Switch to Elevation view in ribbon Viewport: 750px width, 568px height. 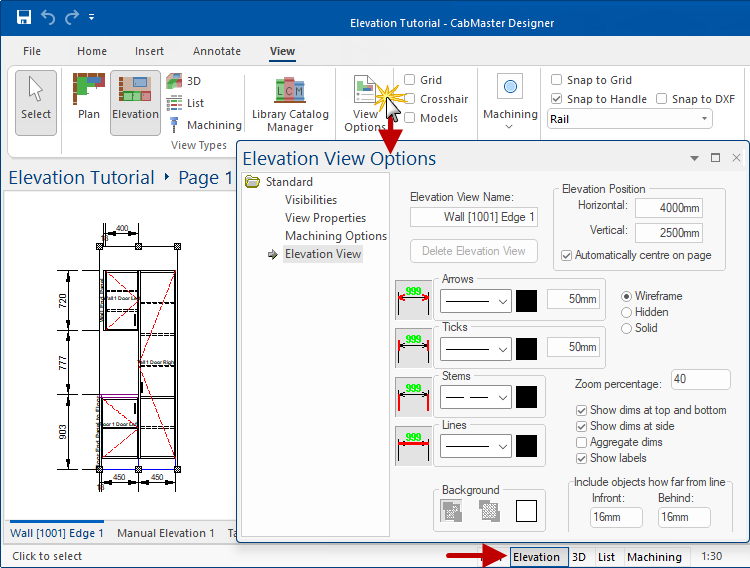[x=135, y=102]
